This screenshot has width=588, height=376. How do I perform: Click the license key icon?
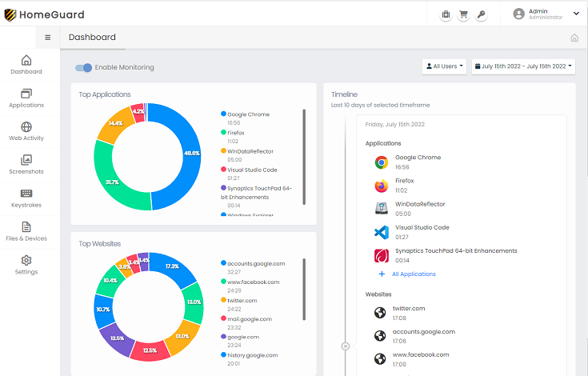click(481, 14)
